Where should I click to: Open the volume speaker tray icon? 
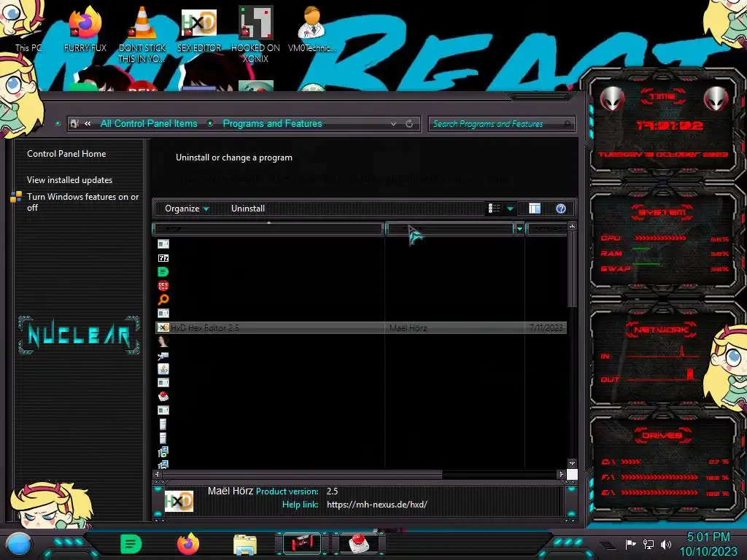(x=665, y=544)
